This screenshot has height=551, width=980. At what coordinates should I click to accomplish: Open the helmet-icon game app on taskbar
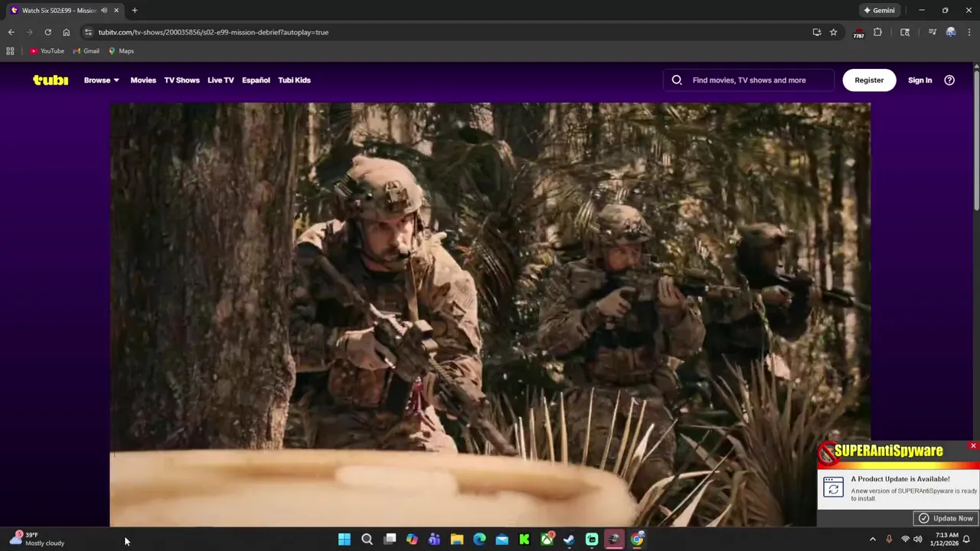614,540
